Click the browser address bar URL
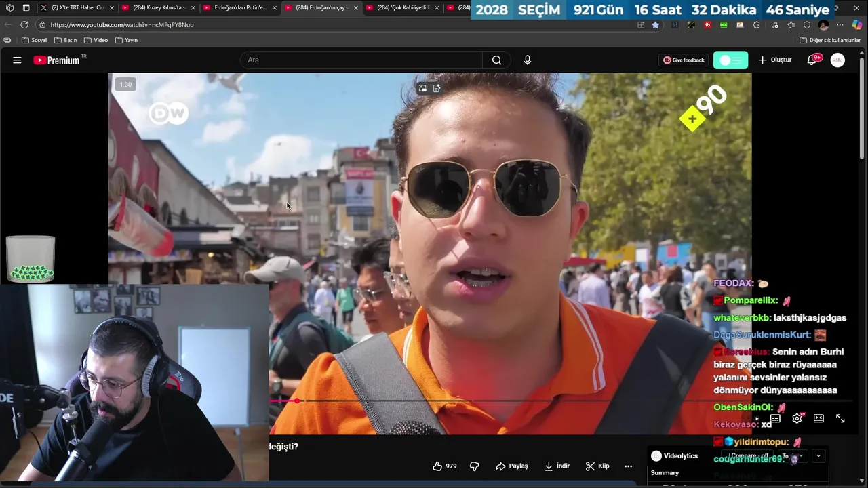Screen dimensions: 868x488 [x=122, y=24]
